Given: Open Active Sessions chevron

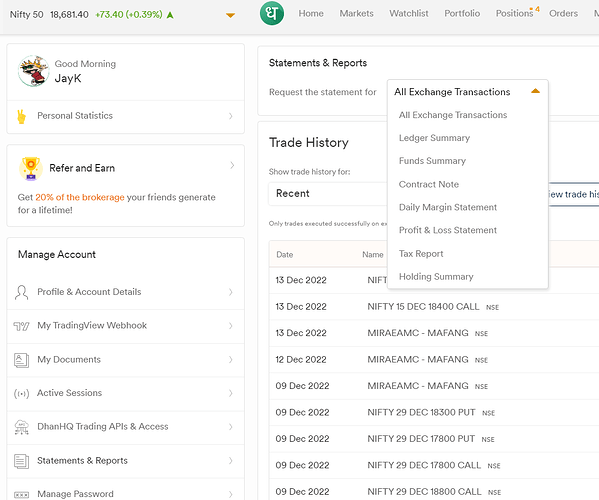Looking at the screenshot, I should tap(231, 393).
